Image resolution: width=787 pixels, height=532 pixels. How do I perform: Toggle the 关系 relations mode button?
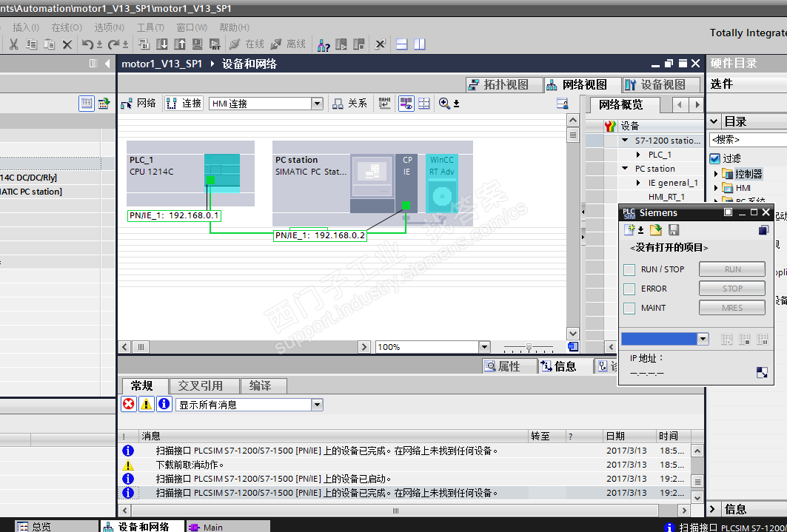click(350, 104)
